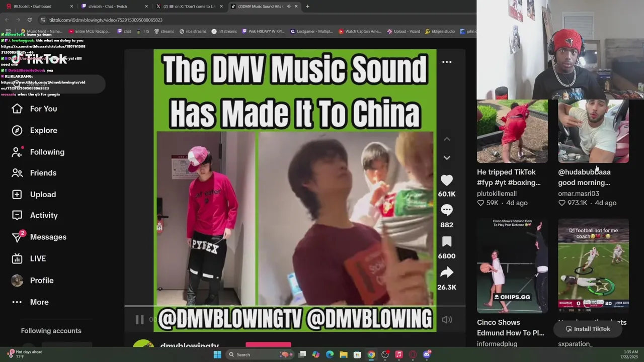
Task: Switch to the chrisbih Chat Twitch tab
Action: coord(114,7)
